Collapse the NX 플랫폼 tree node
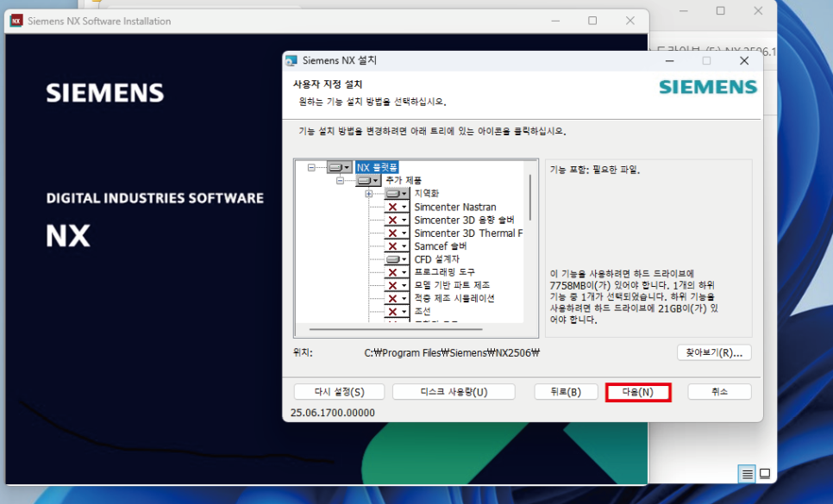 (x=311, y=168)
